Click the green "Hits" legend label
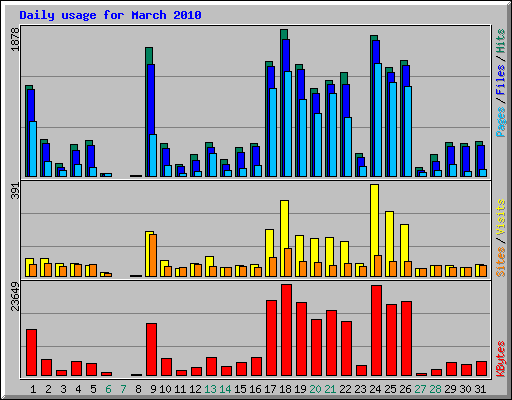The width and height of the screenshot is (512, 400). point(501,41)
